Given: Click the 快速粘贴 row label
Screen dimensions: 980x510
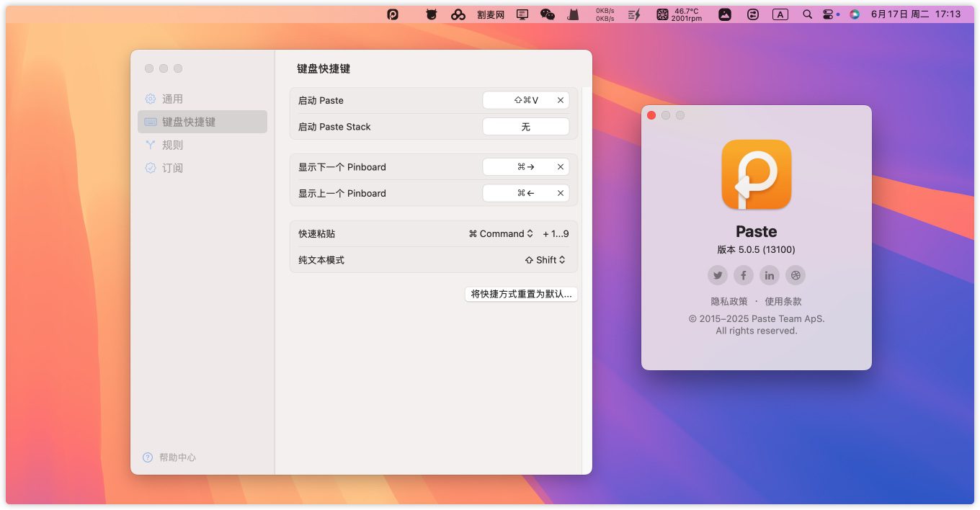Looking at the screenshot, I should (x=317, y=233).
